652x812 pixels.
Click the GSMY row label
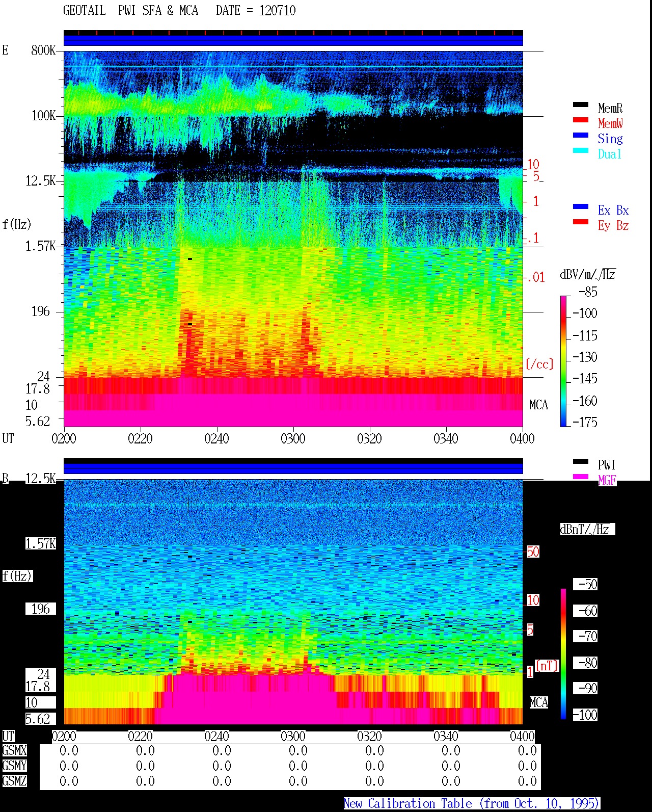pos(15,766)
